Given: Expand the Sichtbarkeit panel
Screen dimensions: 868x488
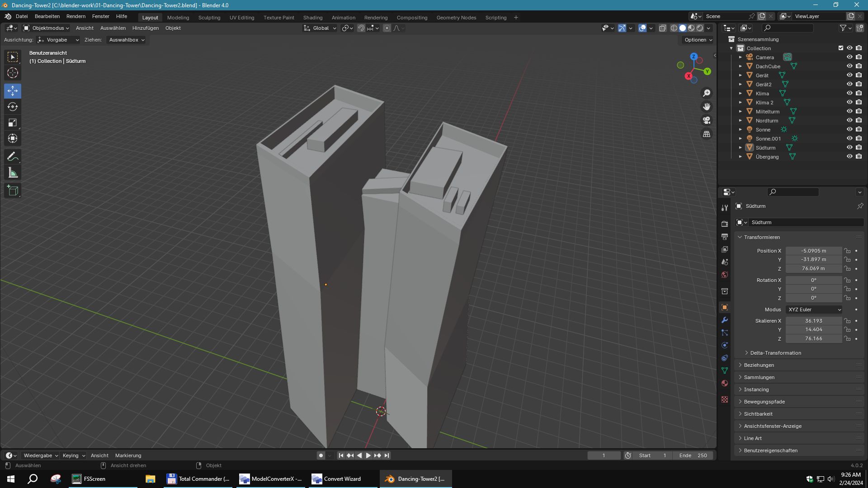Looking at the screenshot, I should point(758,414).
